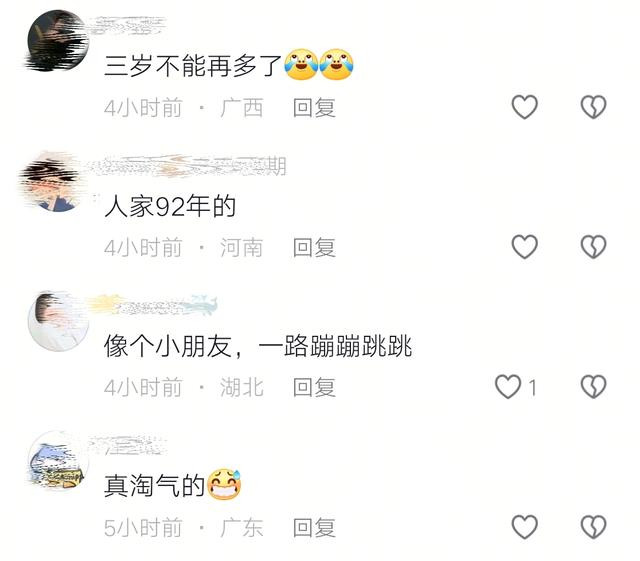
Task: Reply to the 湖北 commenter
Action: tap(314, 387)
